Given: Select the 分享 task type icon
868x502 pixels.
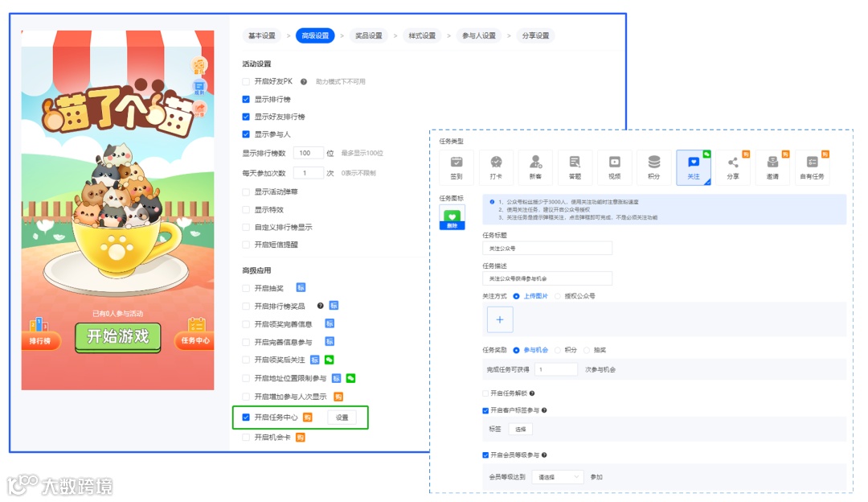Looking at the screenshot, I should point(733,167).
